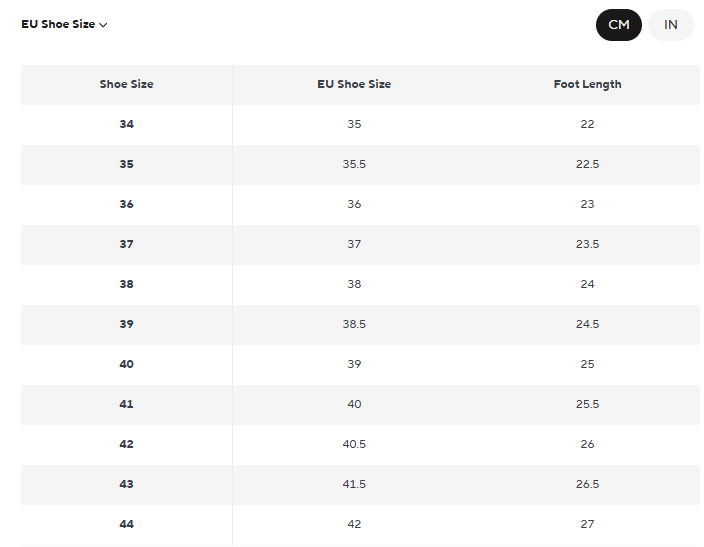The width and height of the screenshot is (704, 547).
Task: Open the EU Shoe Size dropdown
Action: tap(64, 24)
